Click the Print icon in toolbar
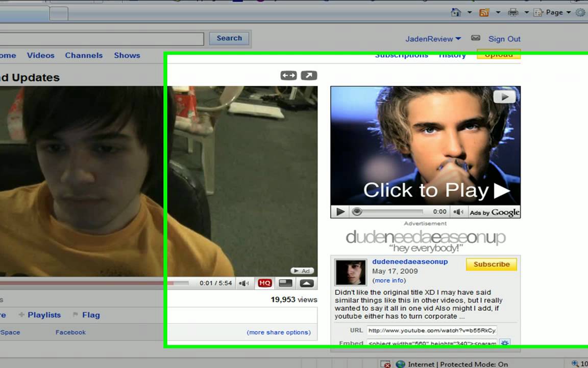This screenshot has width=588, height=368. pos(512,12)
